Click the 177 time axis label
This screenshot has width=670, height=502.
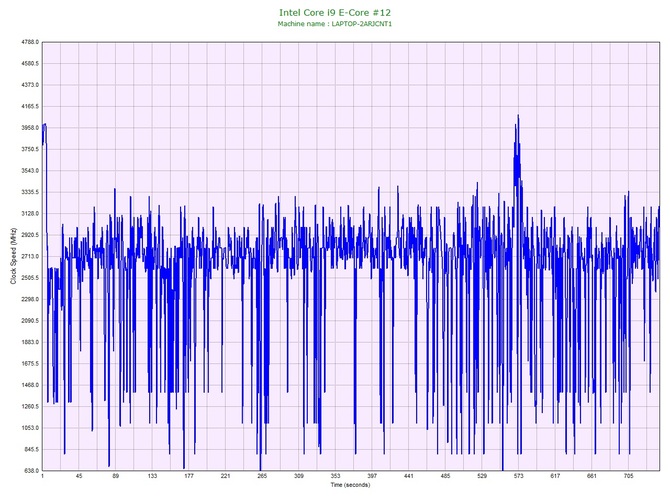tap(189, 476)
